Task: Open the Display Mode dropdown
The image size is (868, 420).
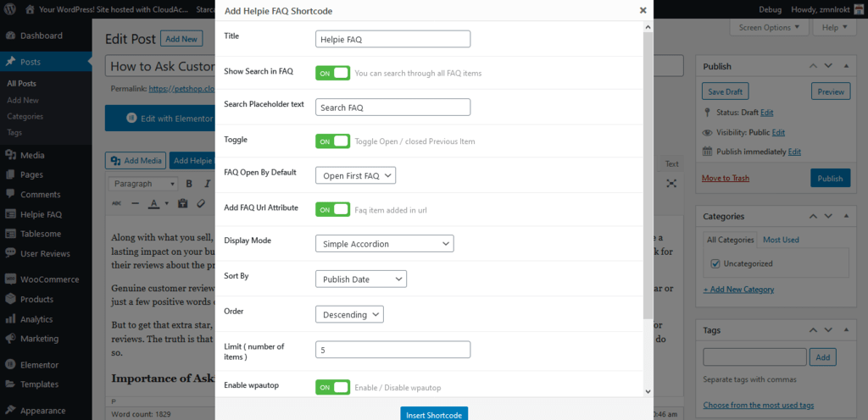Action: 385,244
